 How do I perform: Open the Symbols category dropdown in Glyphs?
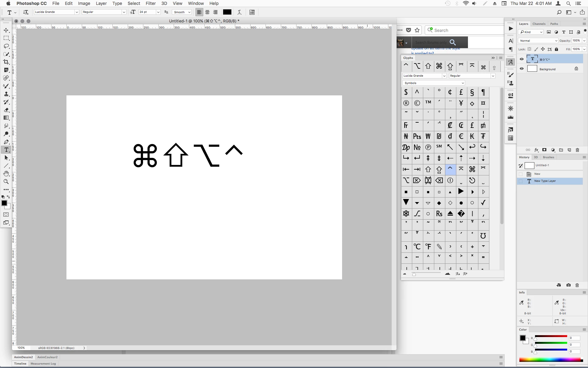point(433,83)
